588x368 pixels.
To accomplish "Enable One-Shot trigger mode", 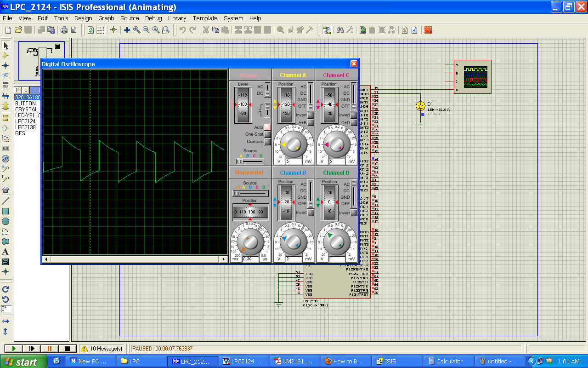I will point(267,134).
